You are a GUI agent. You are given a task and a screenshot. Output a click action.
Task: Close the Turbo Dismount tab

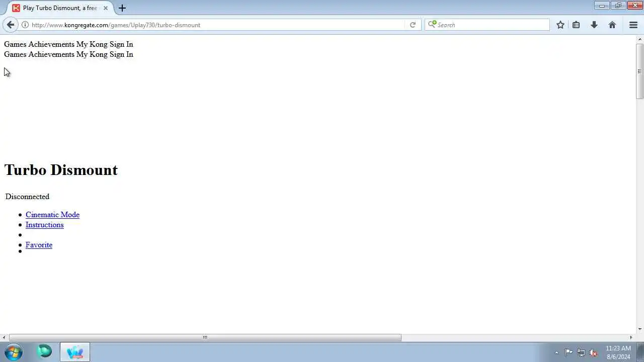pos(106,8)
